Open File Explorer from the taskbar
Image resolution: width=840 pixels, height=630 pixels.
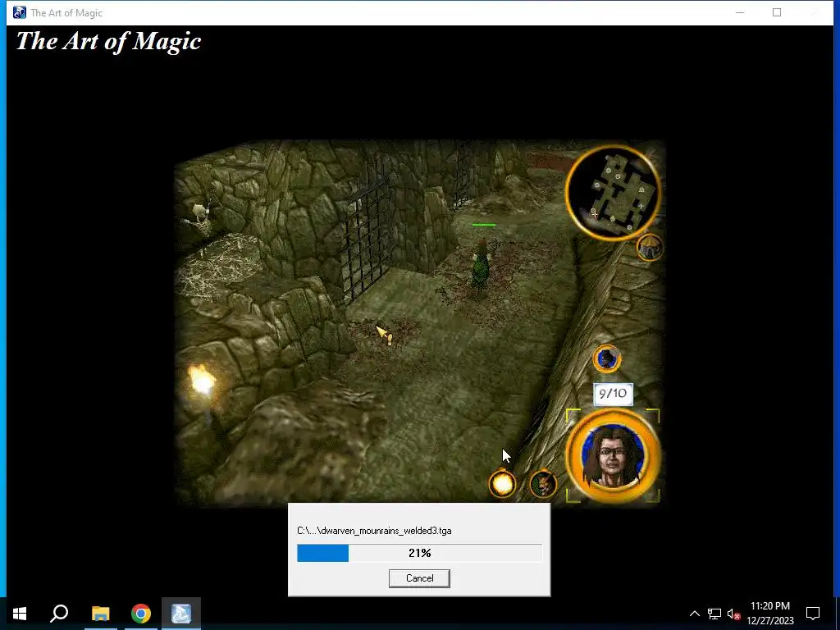[100, 614]
